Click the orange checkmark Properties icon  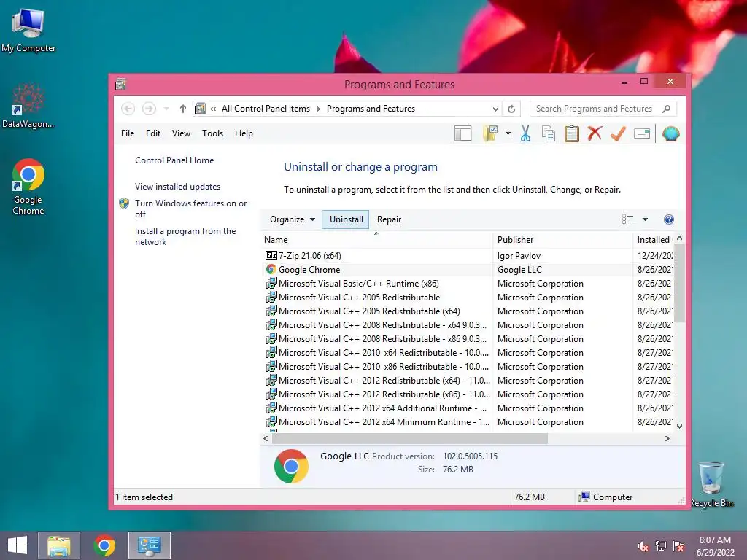618,133
